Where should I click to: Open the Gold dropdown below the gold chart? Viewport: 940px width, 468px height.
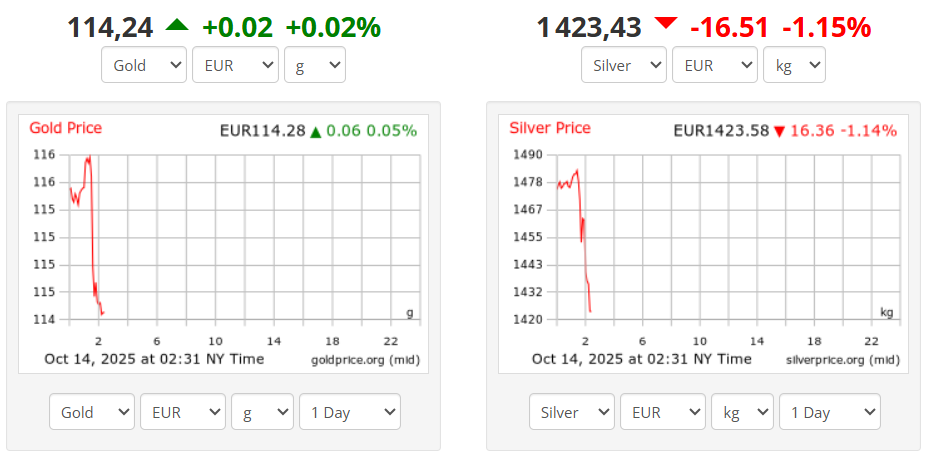pyautogui.click(x=92, y=412)
